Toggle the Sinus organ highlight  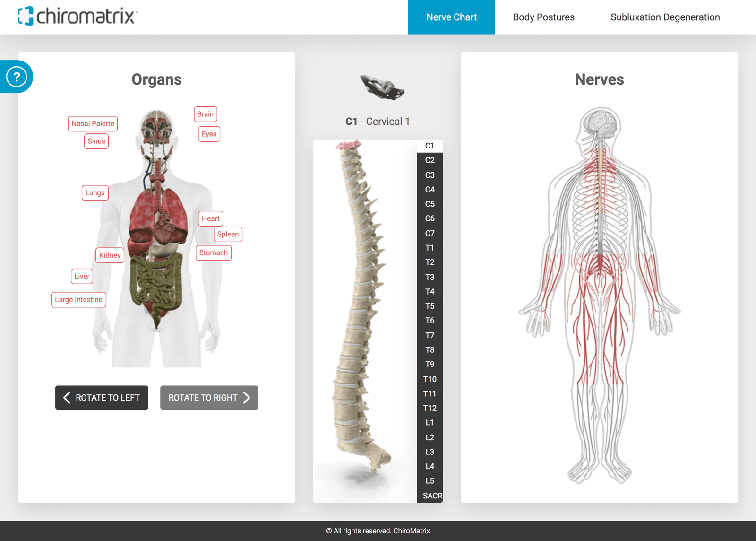pos(96,141)
